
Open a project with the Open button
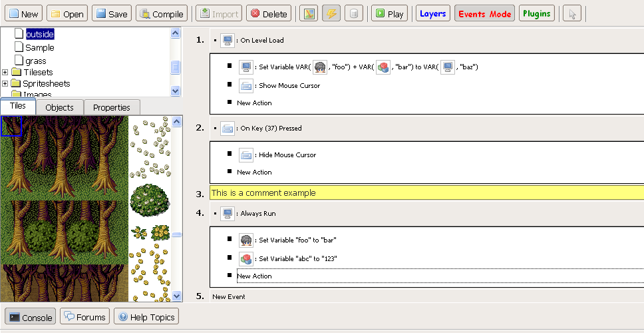67,13
